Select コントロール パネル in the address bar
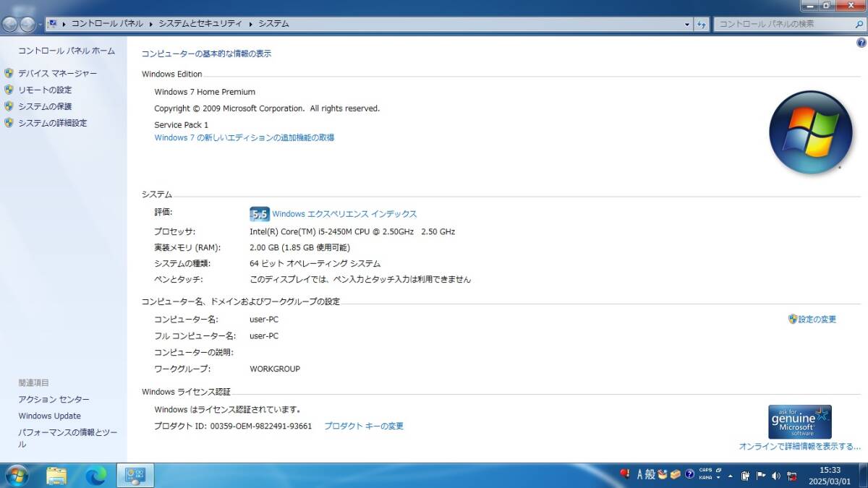The height and width of the screenshot is (488, 868). coord(107,24)
